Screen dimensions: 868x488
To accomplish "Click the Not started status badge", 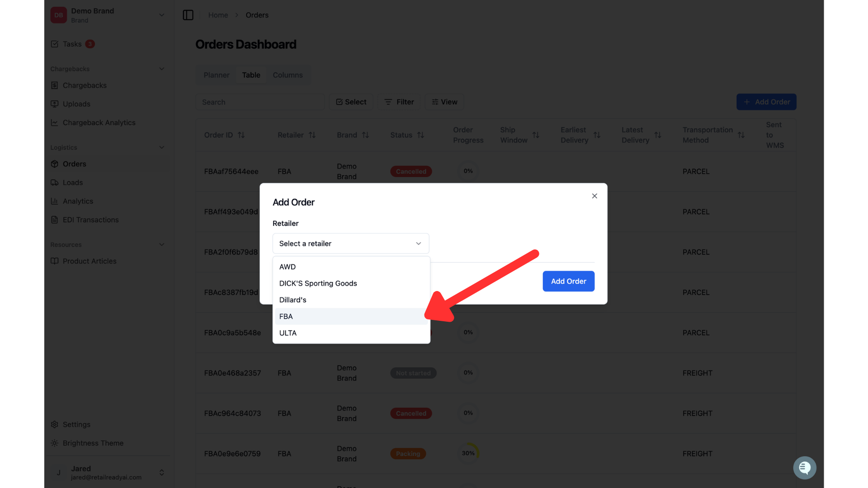I will coord(413,373).
